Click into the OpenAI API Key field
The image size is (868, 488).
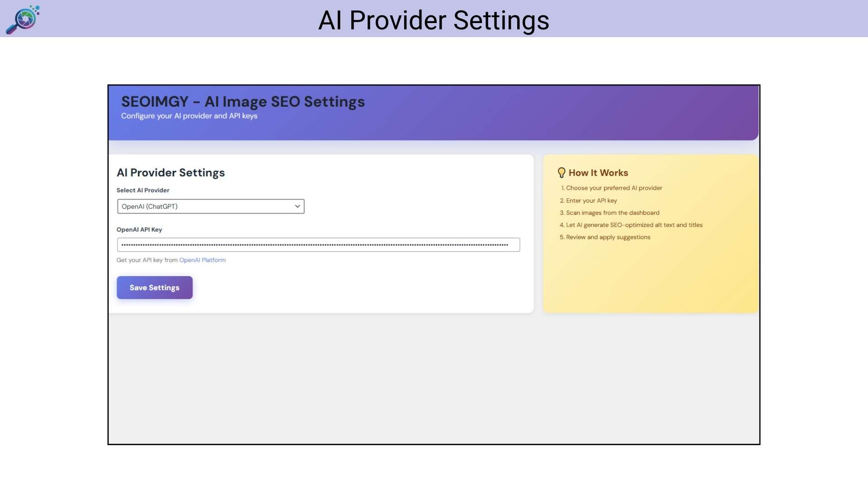coord(318,245)
